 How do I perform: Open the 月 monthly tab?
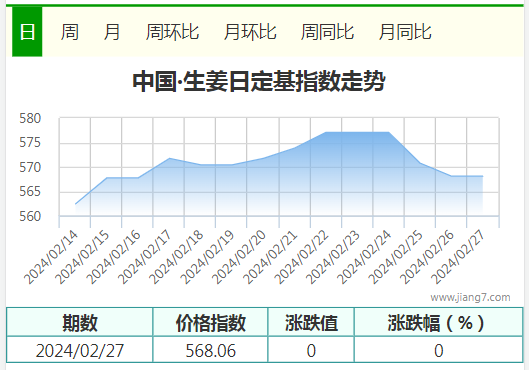pyautogui.click(x=112, y=32)
